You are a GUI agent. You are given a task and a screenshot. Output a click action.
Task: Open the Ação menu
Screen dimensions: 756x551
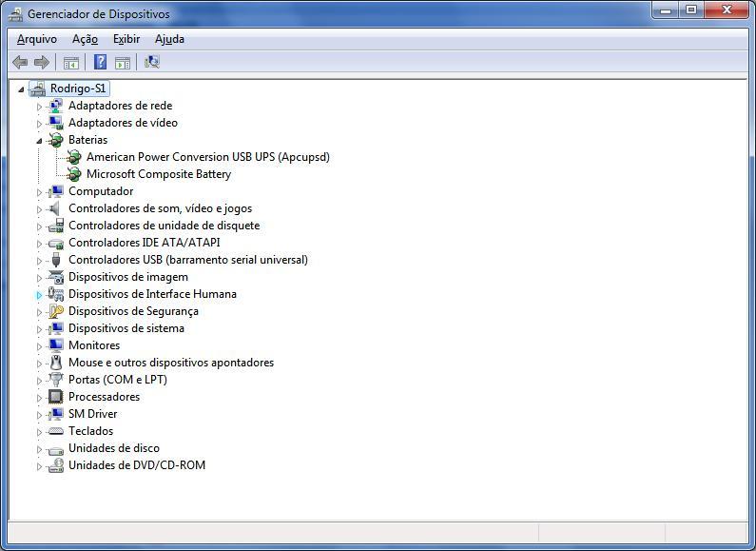click(x=85, y=39)
